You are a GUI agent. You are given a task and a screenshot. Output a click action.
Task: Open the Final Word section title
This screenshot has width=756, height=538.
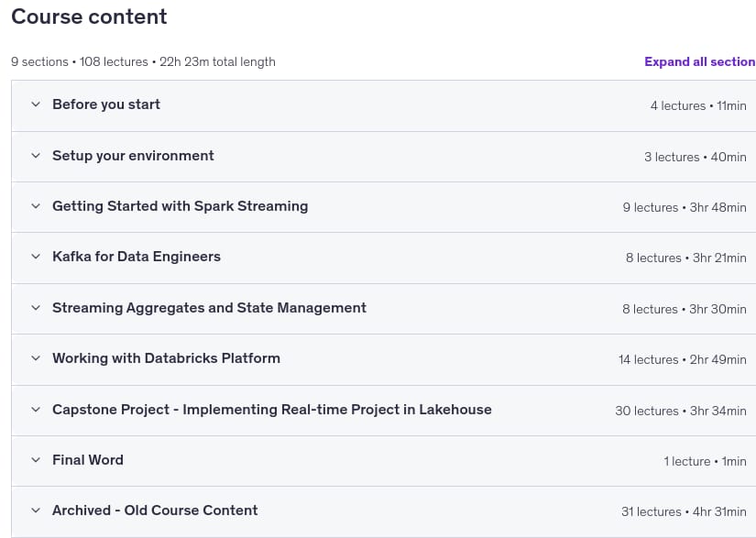pyautogui.click(x=88, y=460)
